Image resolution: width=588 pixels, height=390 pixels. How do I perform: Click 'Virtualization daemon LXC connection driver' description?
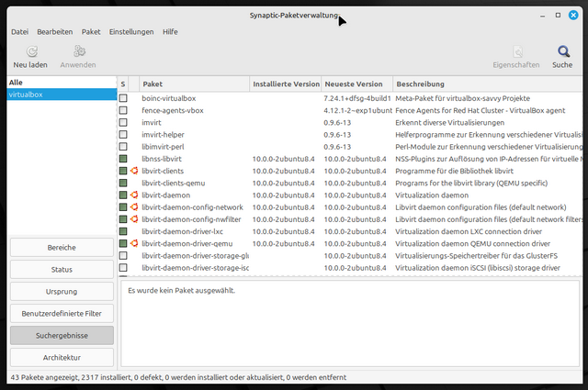[469, 231]
